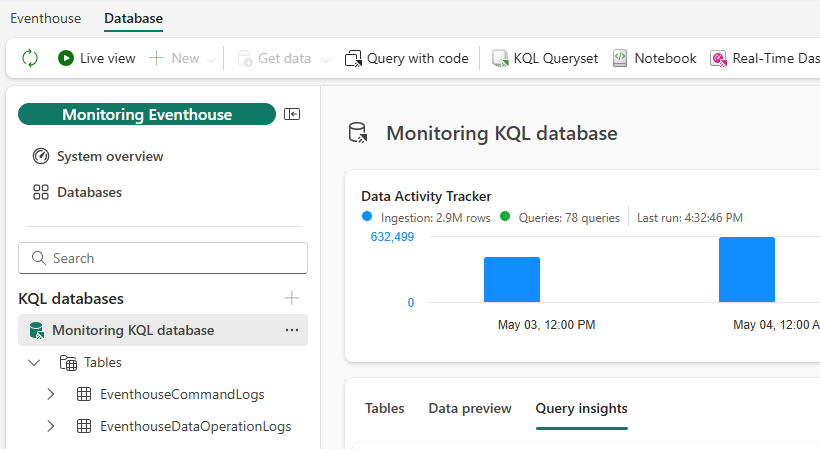Click Query with code button
Image resolution: width=820 pixels, height=449 pixels.
(407, 58)
